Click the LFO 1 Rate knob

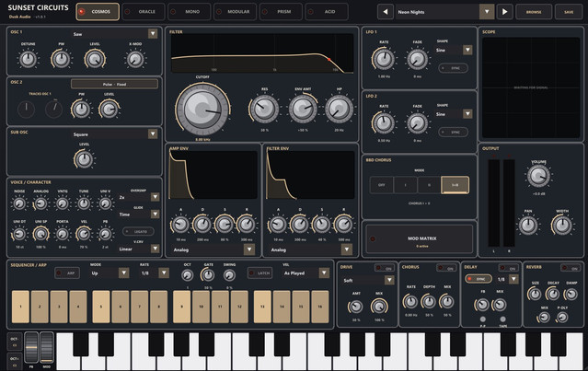tap(383, 59)
